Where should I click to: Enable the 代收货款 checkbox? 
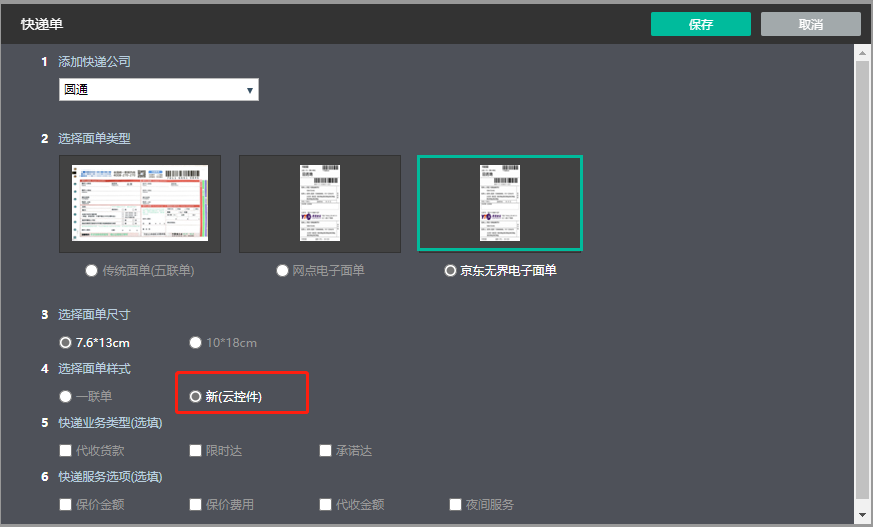pos(65,450)
